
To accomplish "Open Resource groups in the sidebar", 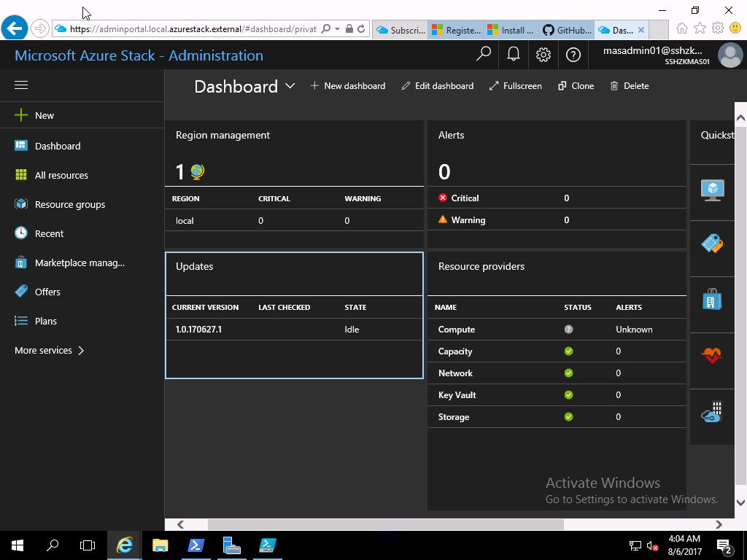I will [70, 204].
